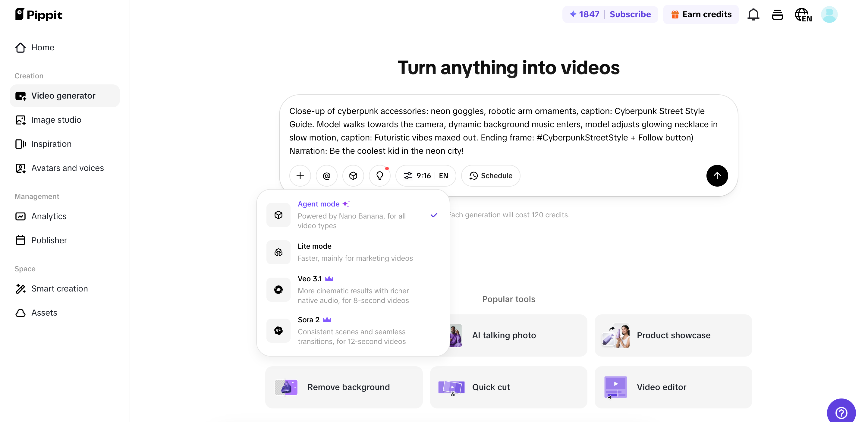
Task: Open Avatars and voices panel
Action: (x=68, y=168)
